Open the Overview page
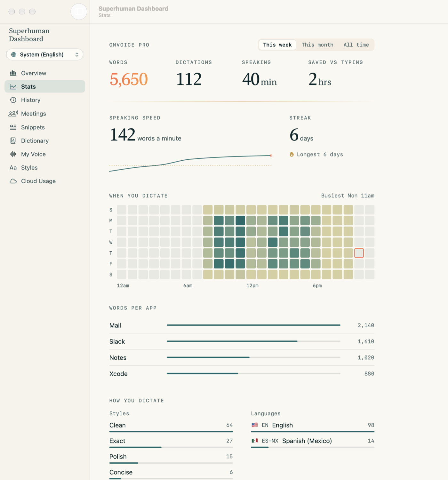Screen dimensions: 448x480 pos(45,73)
